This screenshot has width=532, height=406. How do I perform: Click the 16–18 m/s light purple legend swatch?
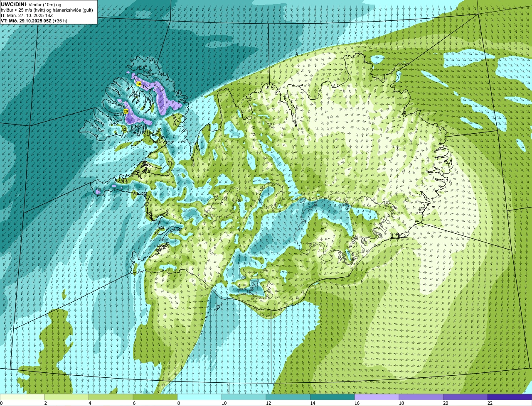coord(377,397)
